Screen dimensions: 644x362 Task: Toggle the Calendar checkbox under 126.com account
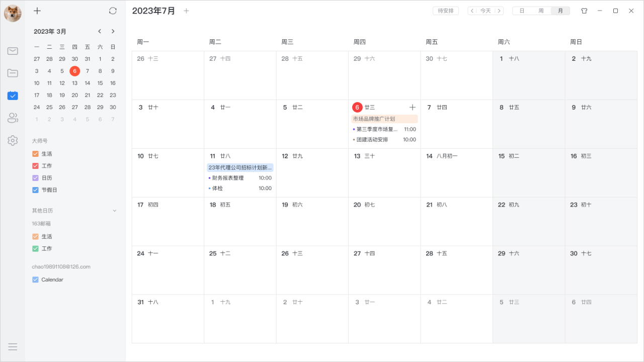(x=35, y=280)
